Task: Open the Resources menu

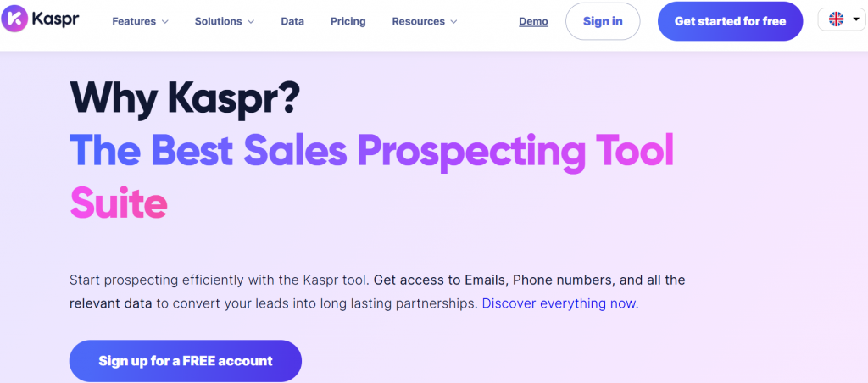Action: [419, 21]
